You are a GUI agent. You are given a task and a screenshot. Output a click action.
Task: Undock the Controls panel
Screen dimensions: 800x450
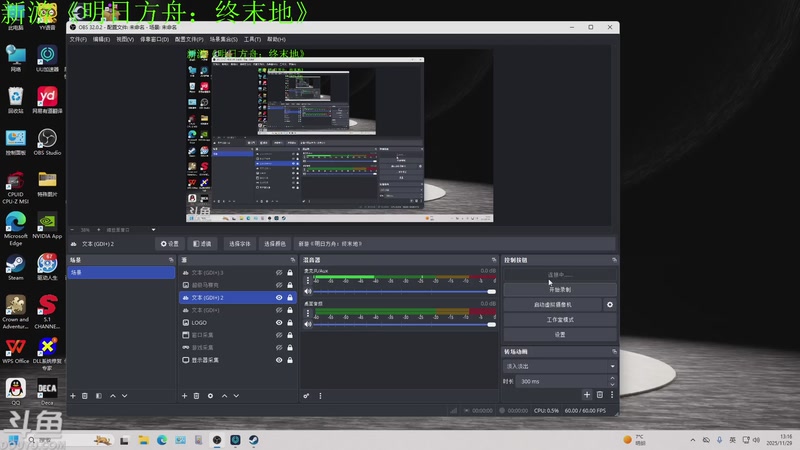tap(614, 260)
